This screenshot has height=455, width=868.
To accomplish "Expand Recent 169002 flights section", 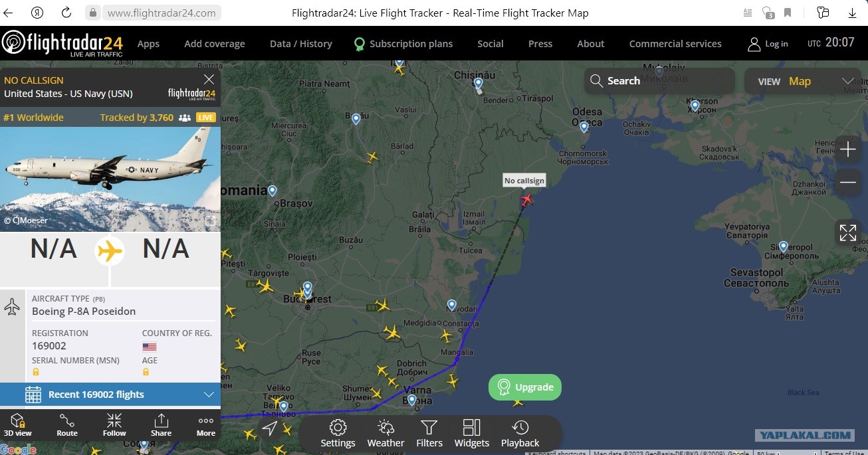I will coord(110,395).
